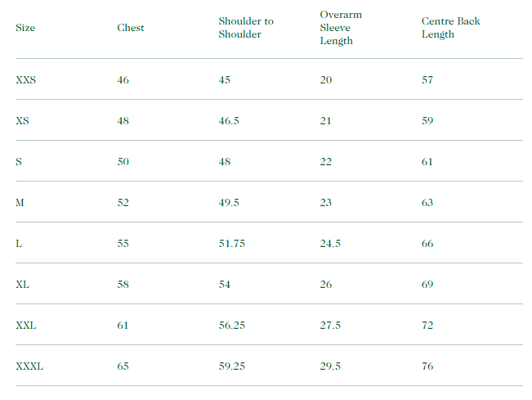Click chest value 65 in XXXL row
The image size is (532, 400).
(123, 366)
